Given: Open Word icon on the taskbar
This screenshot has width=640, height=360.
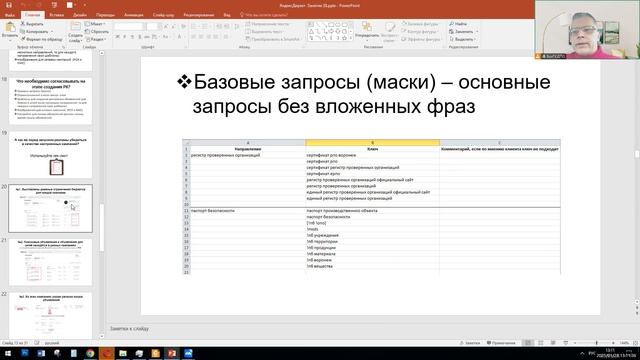Looking at the screenshot, I should point(41,353).
